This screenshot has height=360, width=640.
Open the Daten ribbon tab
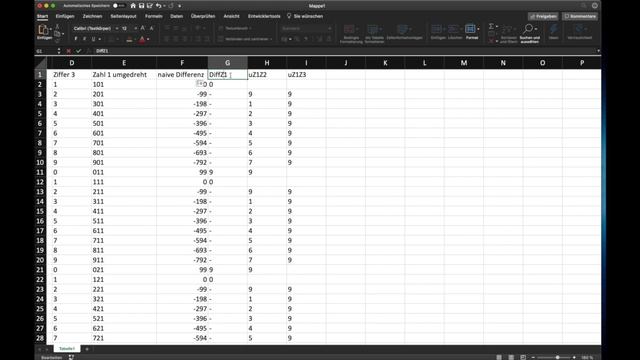(x=176, y=16)
